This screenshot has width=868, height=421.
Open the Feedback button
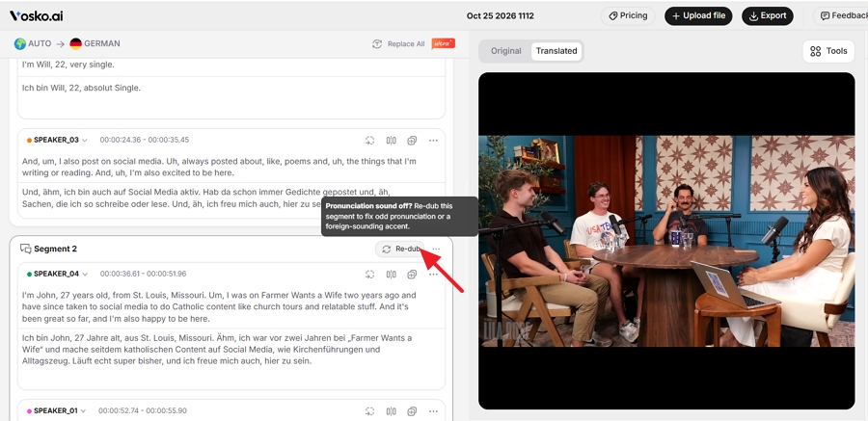(x=843, y=16)
